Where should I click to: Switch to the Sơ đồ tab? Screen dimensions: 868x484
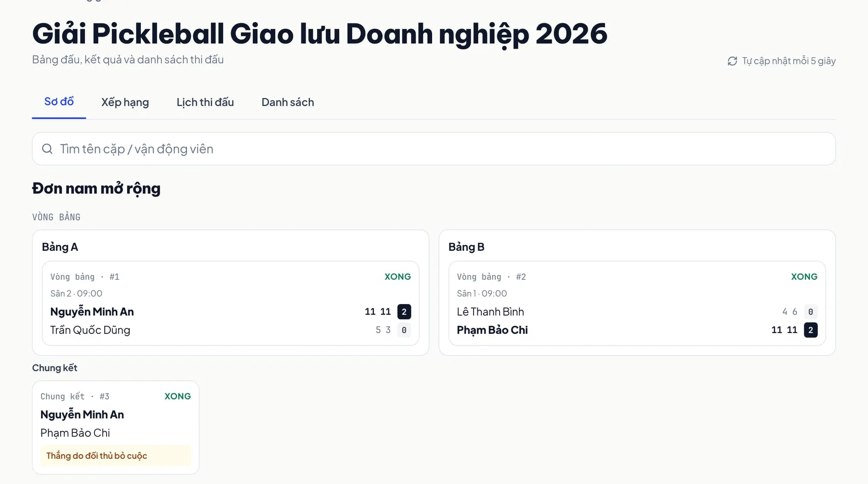[59, 102]
